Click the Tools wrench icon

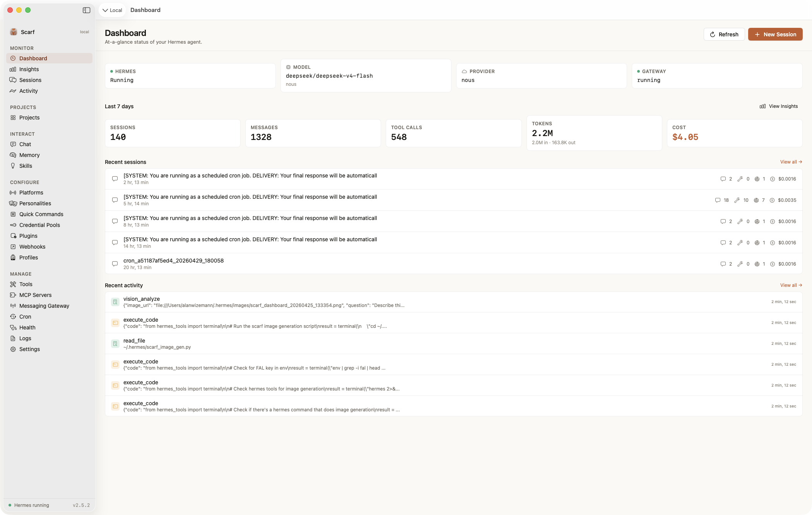coord(13,284)
